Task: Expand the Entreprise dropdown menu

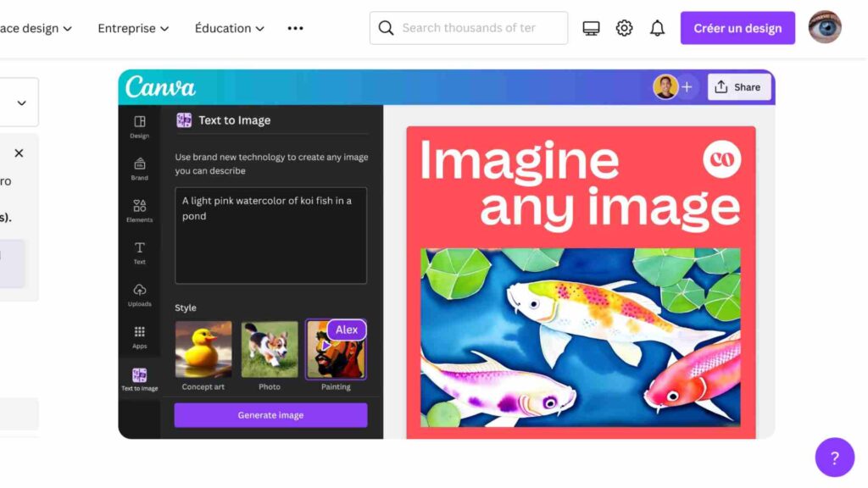Action: click(x=133, y=28)
